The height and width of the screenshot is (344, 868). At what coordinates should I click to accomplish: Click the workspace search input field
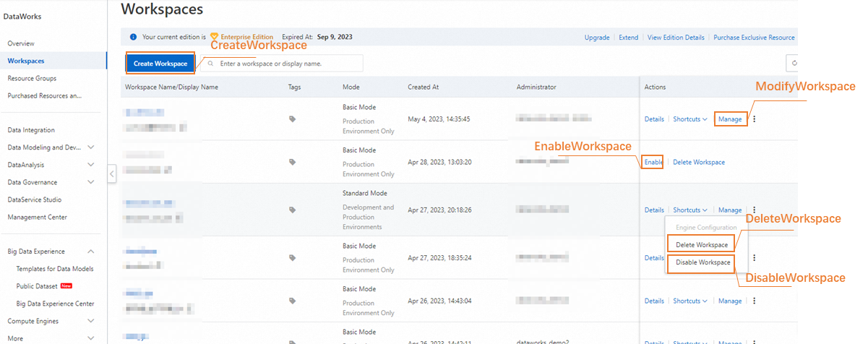click(x=281, y=64)
